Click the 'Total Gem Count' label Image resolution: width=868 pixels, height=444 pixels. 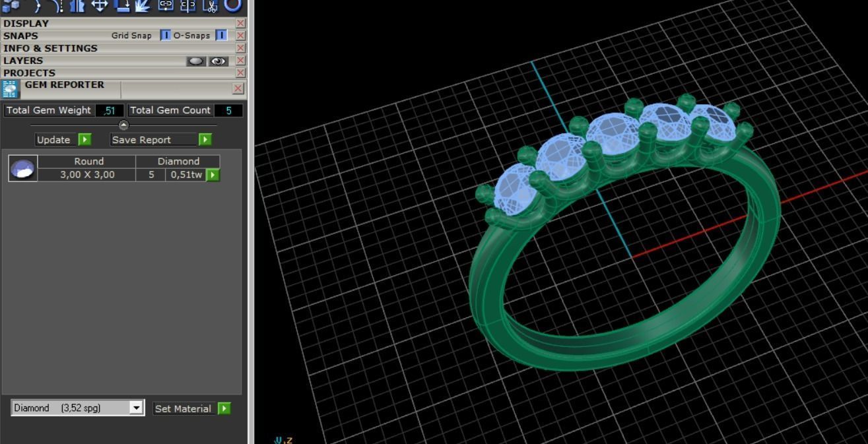pyautogui.click(x=170, y=110)
